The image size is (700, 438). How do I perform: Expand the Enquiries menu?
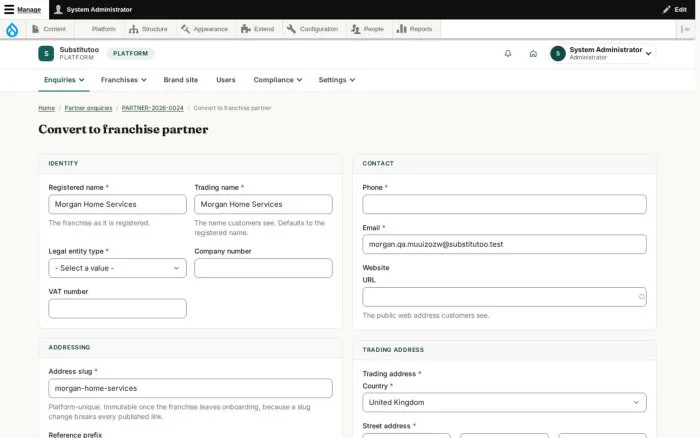point(64,80)
